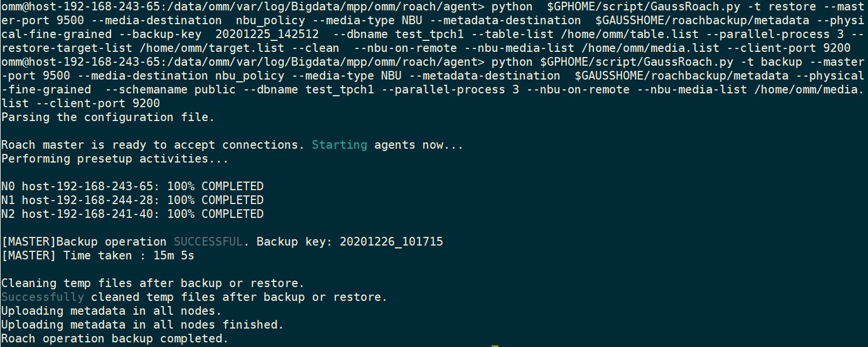
Task: Click the N0 host-192-168-243-65 completed line
Action: coord(132,186)
